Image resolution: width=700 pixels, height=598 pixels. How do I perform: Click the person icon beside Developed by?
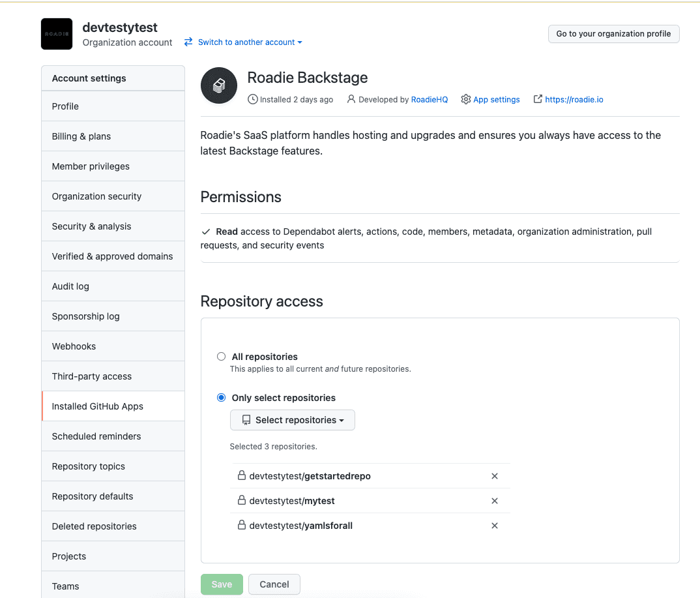click(x=351, y=99)
